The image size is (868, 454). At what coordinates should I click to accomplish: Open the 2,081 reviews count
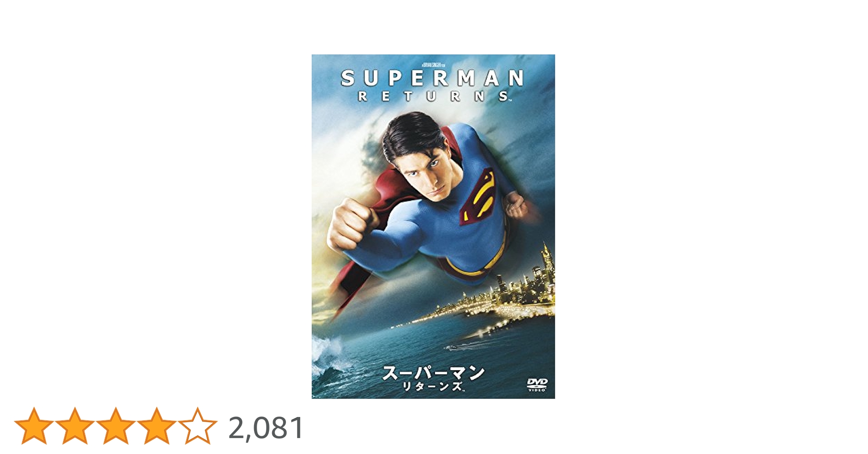coord(266,428)
